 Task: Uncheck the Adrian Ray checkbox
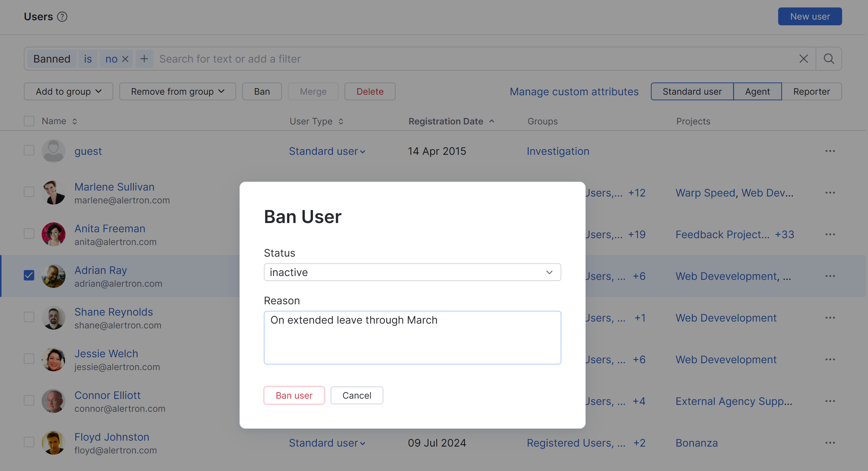click(29, 275)
